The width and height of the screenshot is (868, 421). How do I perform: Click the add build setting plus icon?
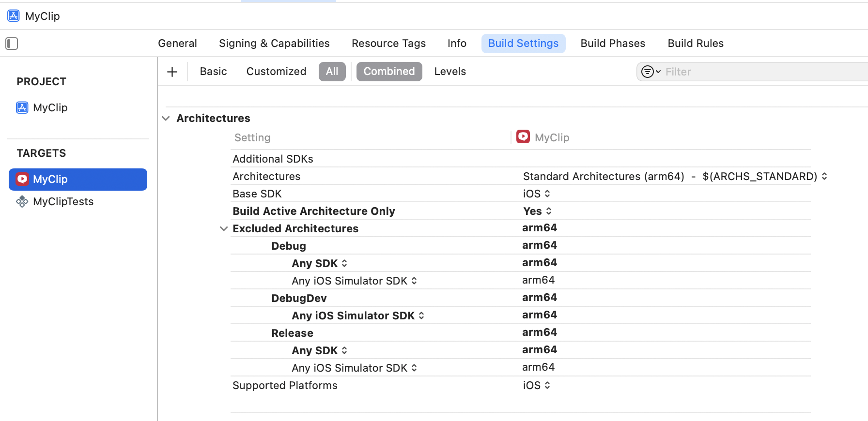[172, 72]
